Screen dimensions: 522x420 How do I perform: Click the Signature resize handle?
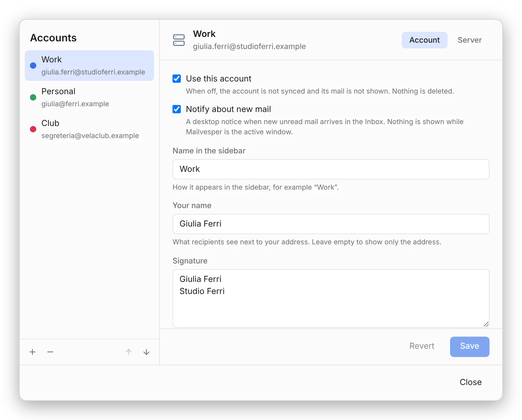click(x=486, y=324)
